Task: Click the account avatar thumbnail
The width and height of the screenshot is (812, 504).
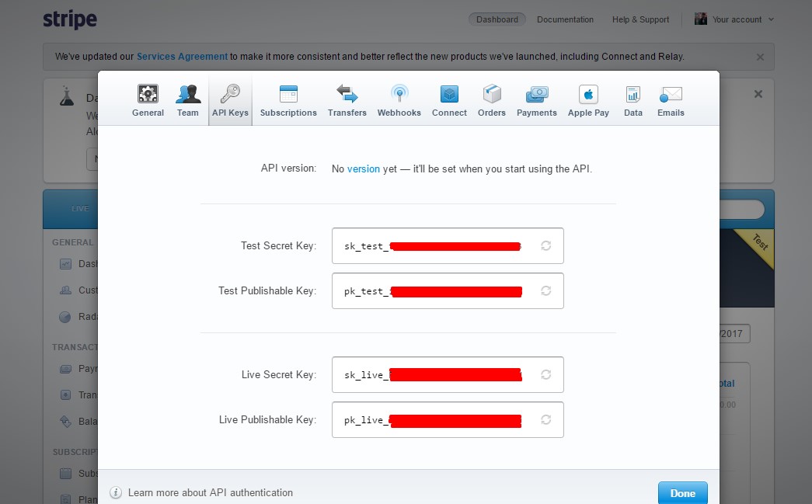Action: tap(701, 19)
